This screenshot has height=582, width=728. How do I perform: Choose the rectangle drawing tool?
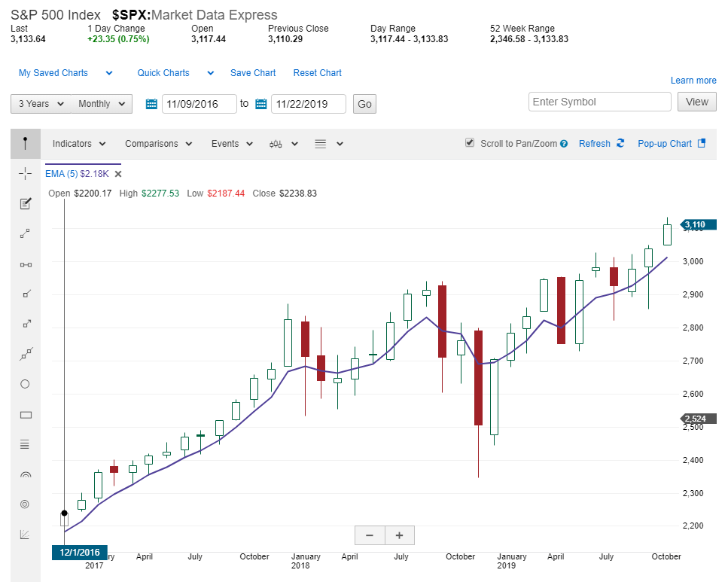25,414
